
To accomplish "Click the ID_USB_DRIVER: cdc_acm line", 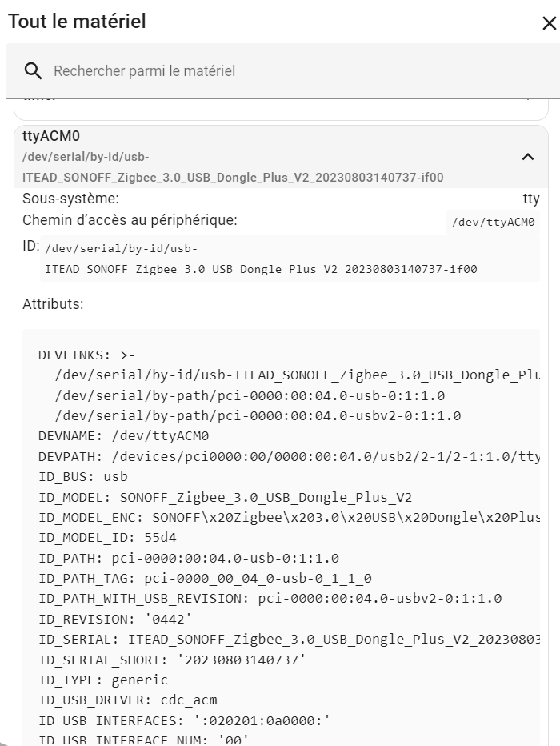I will pos(128,700).
